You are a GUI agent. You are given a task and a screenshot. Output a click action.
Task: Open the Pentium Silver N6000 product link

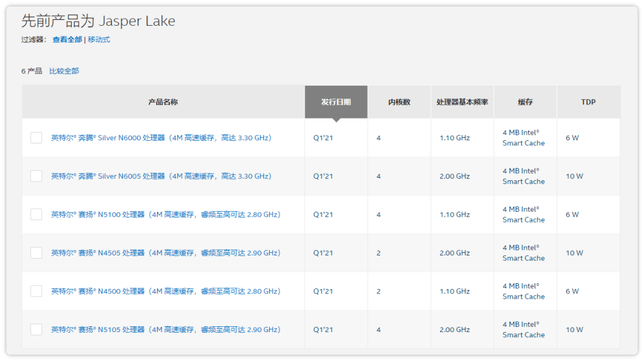point(161,138)
